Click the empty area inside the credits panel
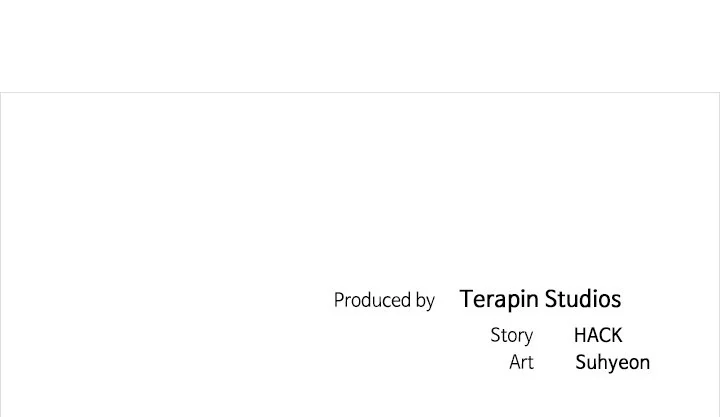The image size is (720, 417). point(200,200)
